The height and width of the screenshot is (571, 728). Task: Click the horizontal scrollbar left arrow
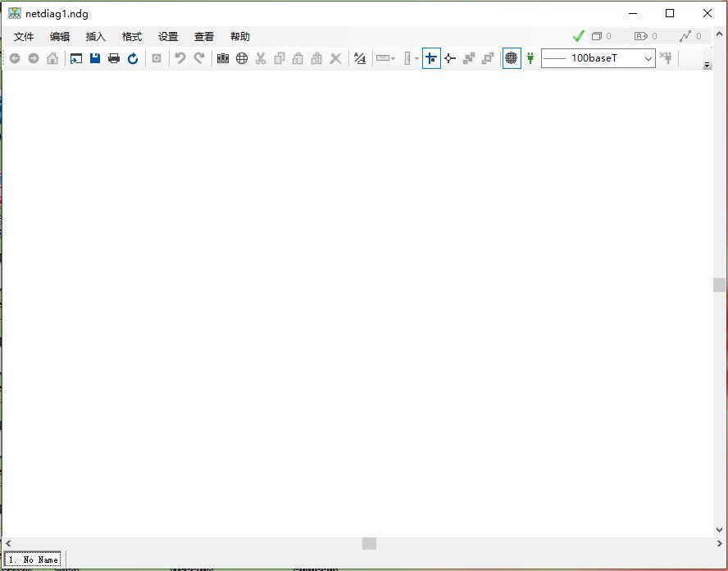coord(8,543)
